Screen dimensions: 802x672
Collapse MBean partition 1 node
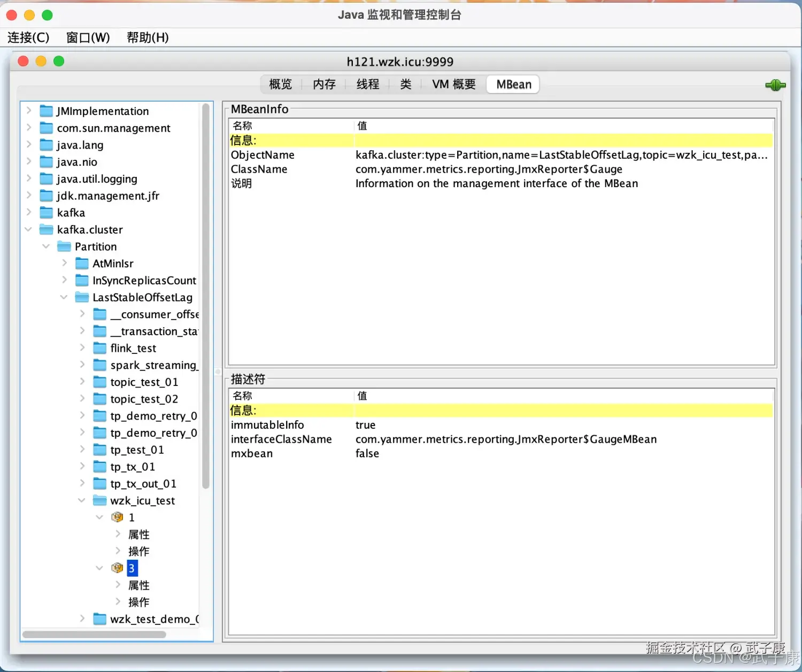pyautogui.click(x=99, y=517)
